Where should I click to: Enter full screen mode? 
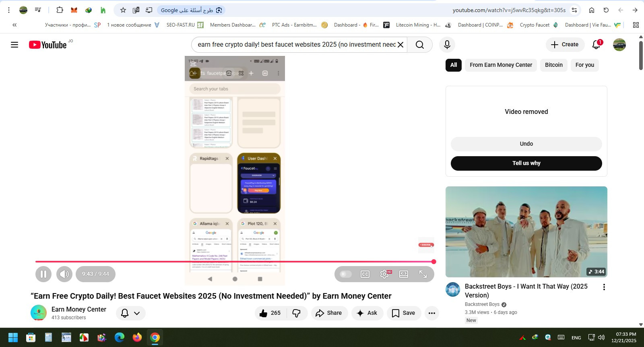click(x=423, y=274)
